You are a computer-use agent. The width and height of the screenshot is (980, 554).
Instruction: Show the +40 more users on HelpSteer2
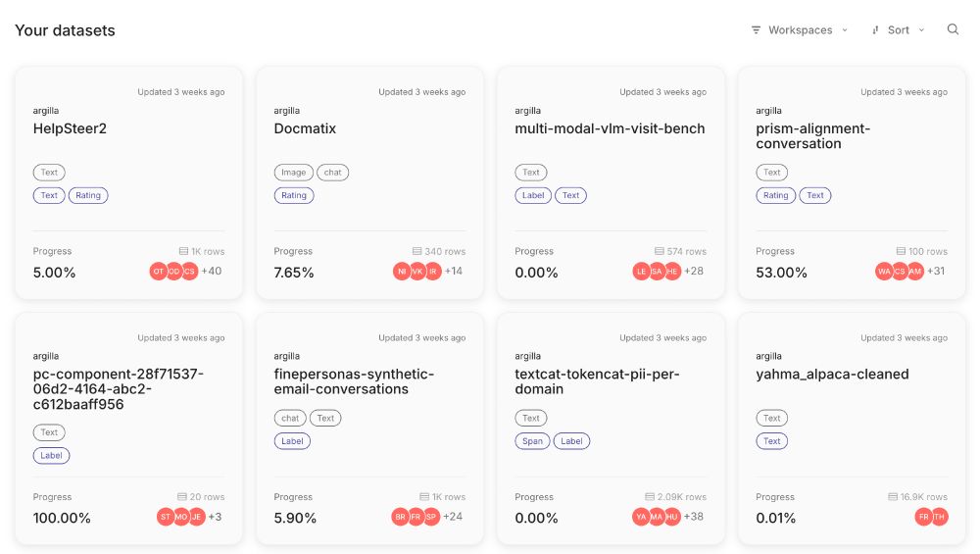pyautogui.click(x=212, y=271)
